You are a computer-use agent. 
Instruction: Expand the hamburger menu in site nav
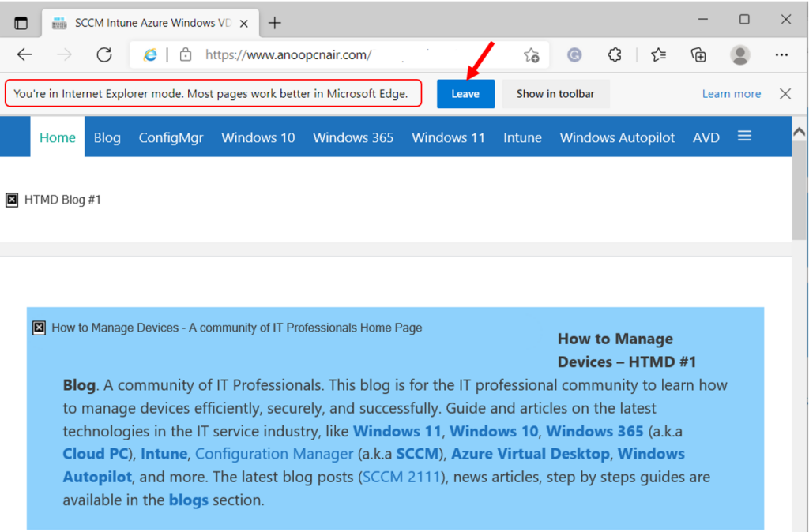(744, 136)
